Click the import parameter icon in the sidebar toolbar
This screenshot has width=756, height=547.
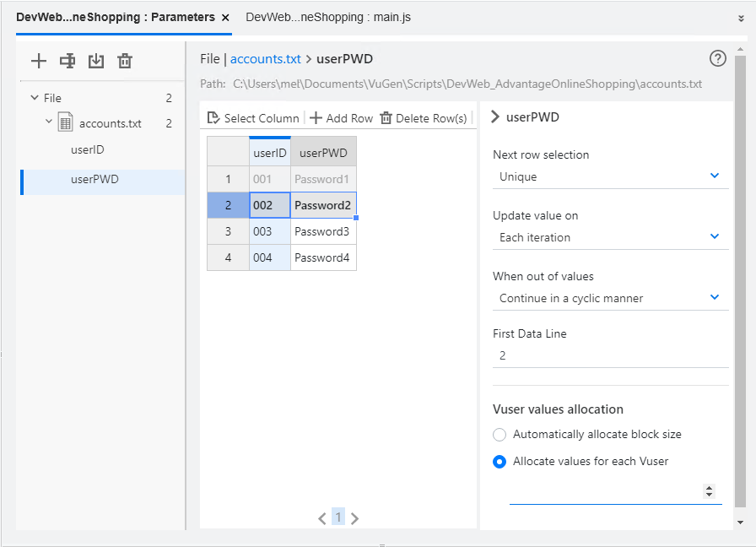95,61
